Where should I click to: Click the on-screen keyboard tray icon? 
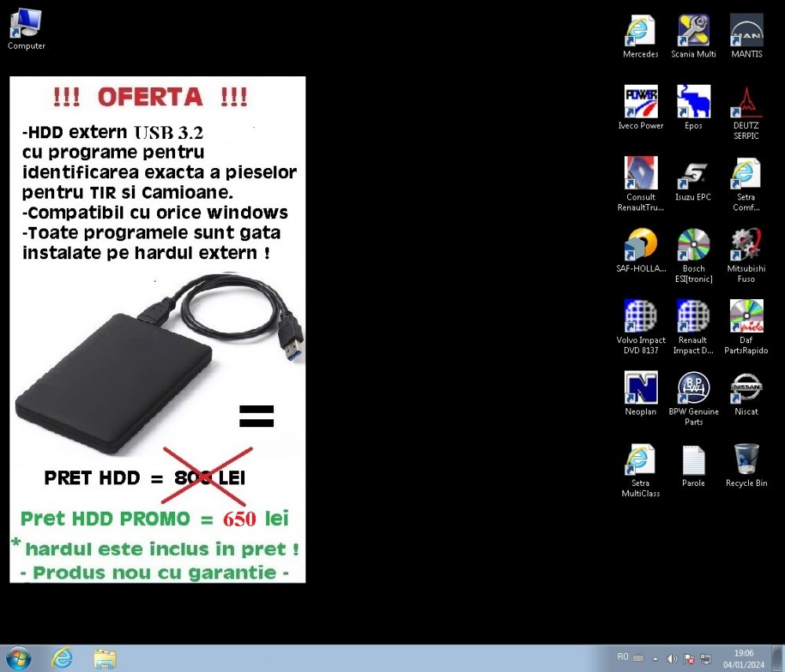(639, 658)
